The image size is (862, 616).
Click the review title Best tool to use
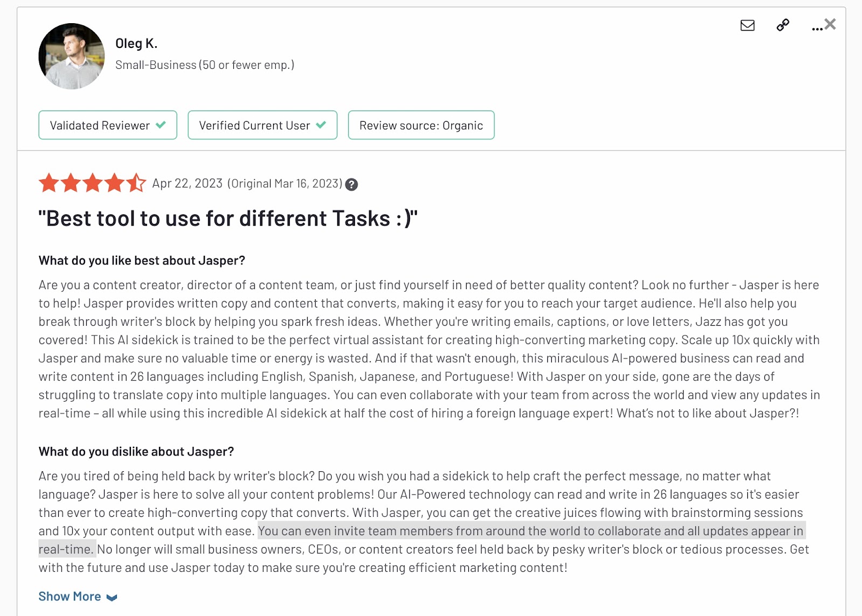coord(228,219)
